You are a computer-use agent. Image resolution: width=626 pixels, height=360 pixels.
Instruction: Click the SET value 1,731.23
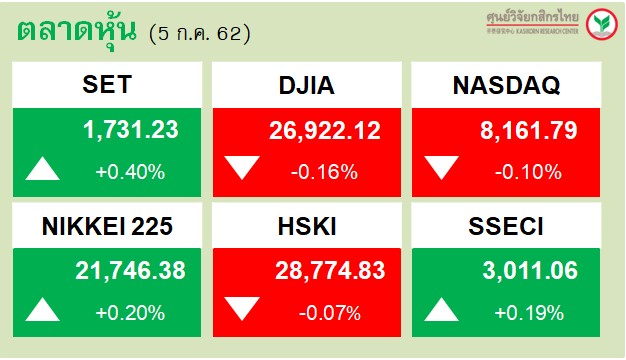click(x=131, y=131)
